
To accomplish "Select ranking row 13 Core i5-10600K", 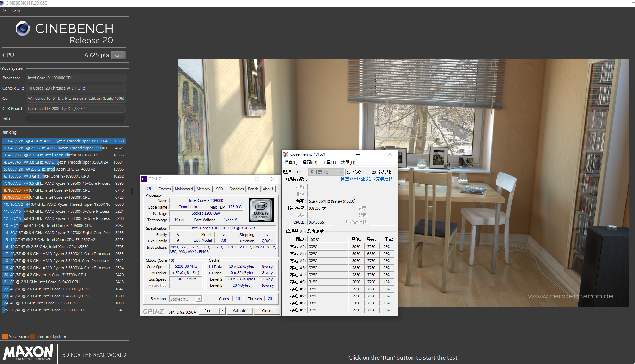I will tap(64, 226).
